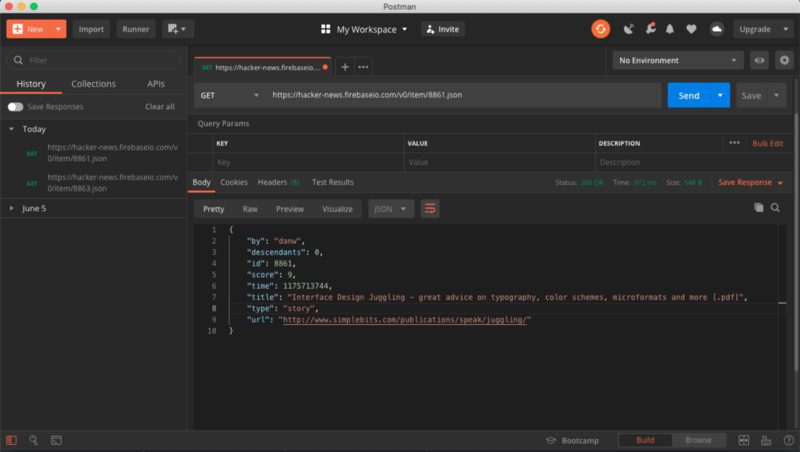The image size is (800, 452).
Task: Toggle the sidebar icon in bottom left
Action: (12, 440)
